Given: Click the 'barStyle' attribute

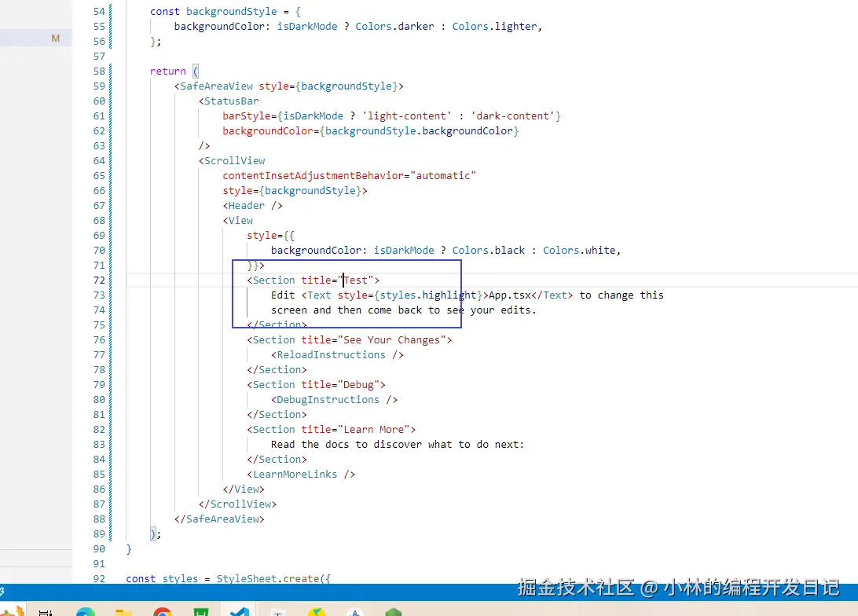Looking at the screenshot, I should pyautogui.click(x=246, y=116).
